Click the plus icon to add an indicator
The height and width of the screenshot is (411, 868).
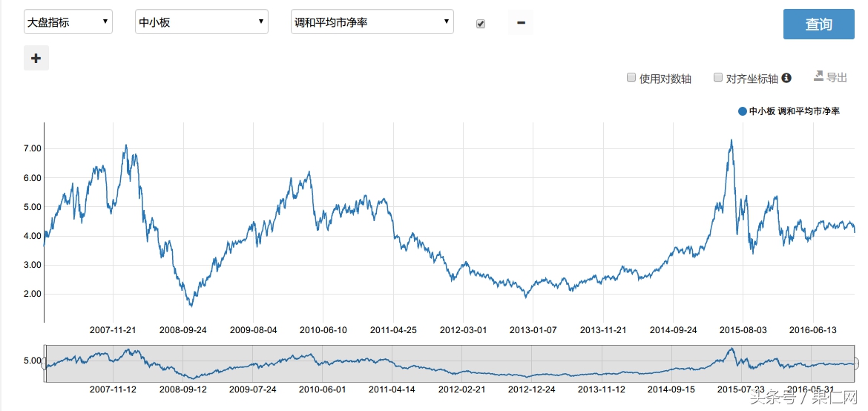36,58
